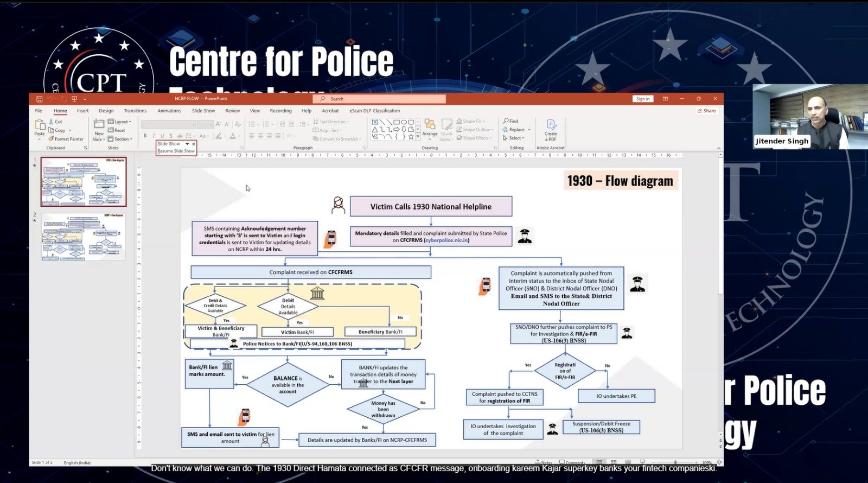
Task: Toggle the Comments pane in status bar
Action: point(572,462)
